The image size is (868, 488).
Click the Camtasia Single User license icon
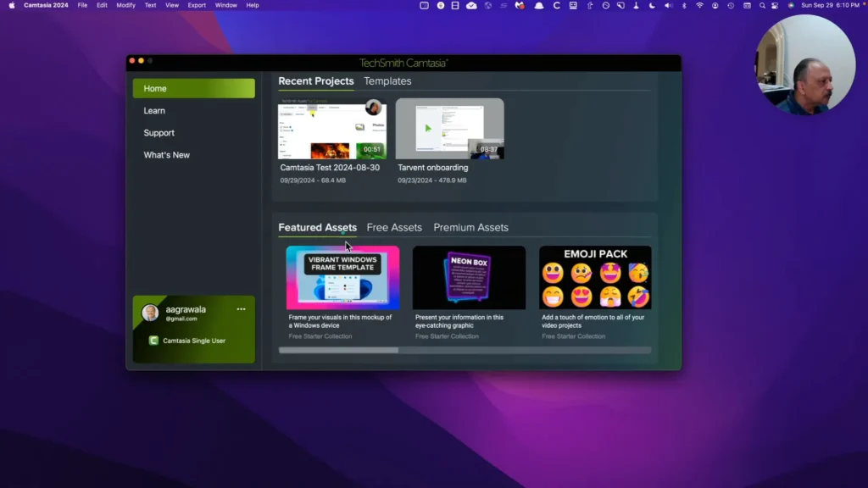pyautogui.click(x=153, y=341)
